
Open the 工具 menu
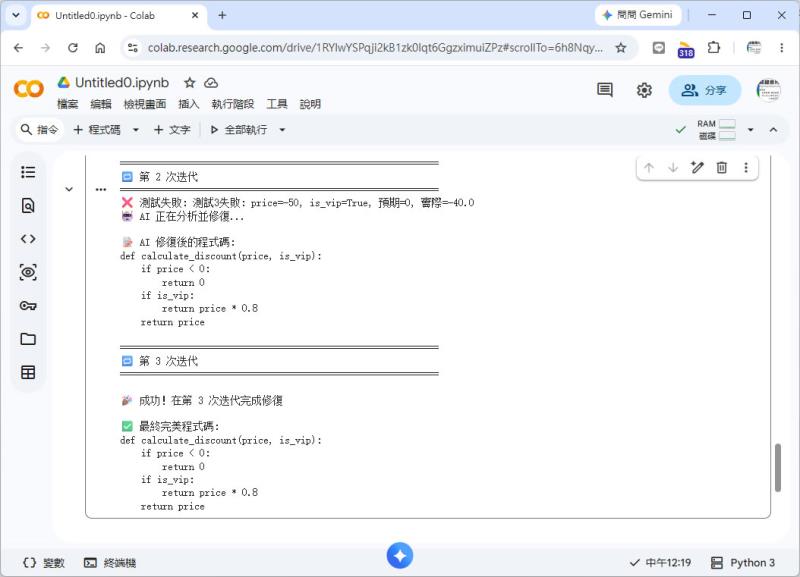coord(277,104)
